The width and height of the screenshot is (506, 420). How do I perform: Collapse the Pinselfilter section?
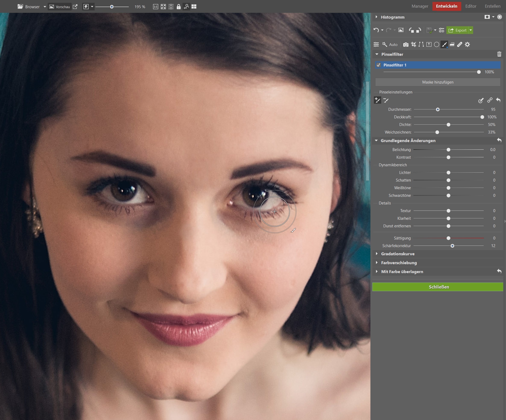(x=377, y=54)
